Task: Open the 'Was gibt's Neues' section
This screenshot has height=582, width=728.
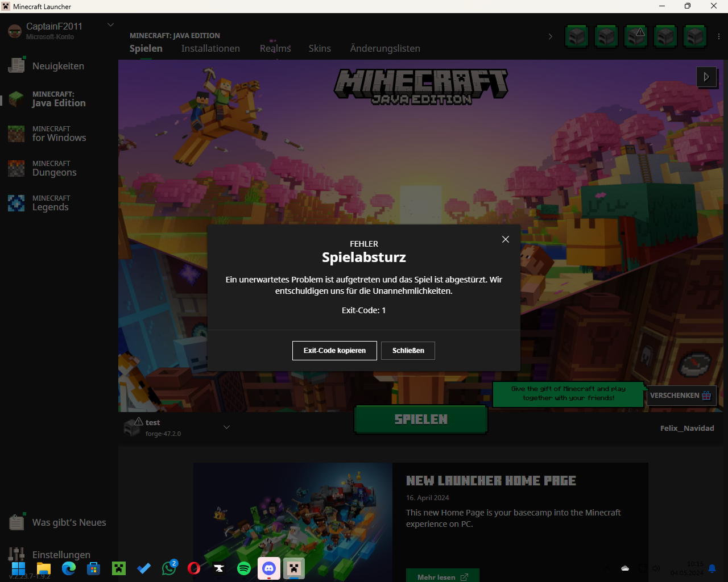Action: (x=68, y=522)
